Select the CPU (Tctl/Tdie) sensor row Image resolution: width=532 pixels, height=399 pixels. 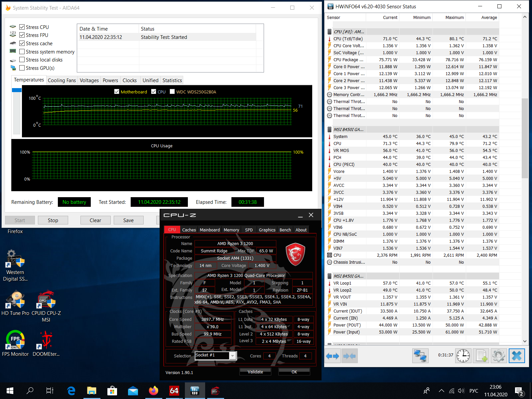click(x=412, y=39)
